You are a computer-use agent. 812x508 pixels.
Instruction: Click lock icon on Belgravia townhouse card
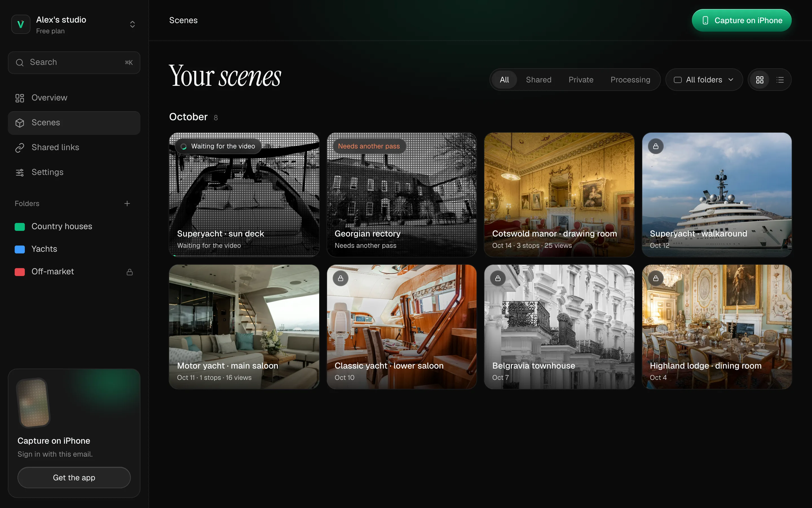[x=498, y=279]
